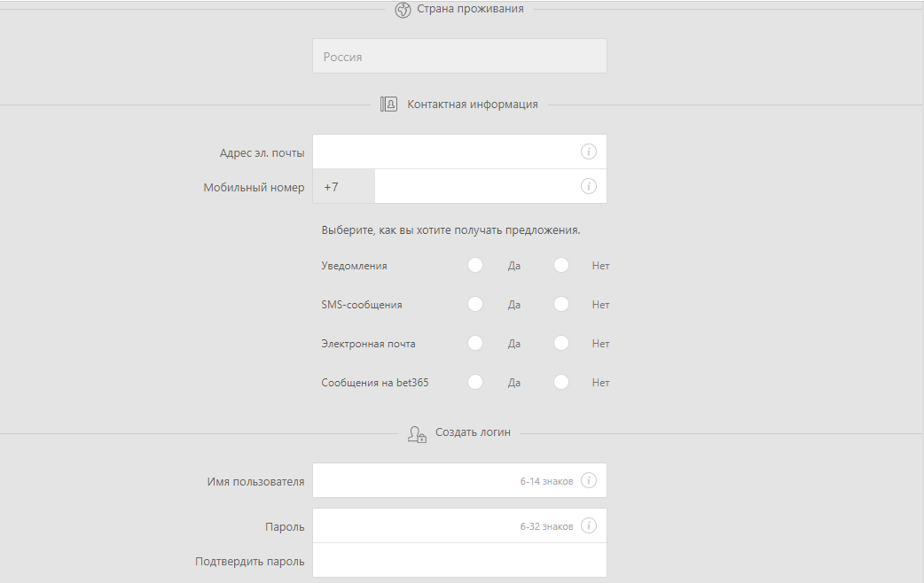The image size is (924, 583).
Task: Focus the Мобильный номер input field
Action: point(490,187)
